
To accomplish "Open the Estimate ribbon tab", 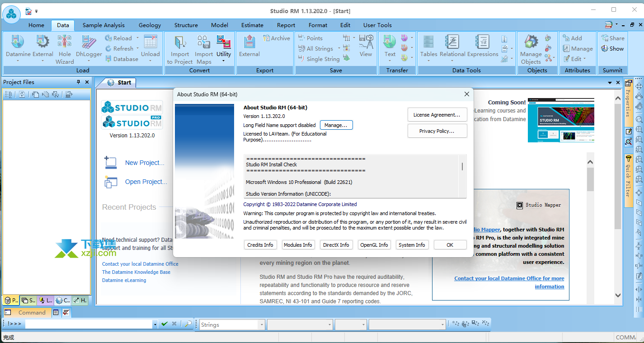I will point(252,25).
